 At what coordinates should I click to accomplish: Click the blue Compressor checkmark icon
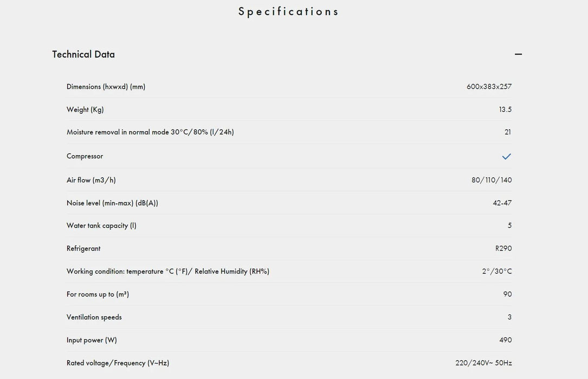(x=506, y=156)
